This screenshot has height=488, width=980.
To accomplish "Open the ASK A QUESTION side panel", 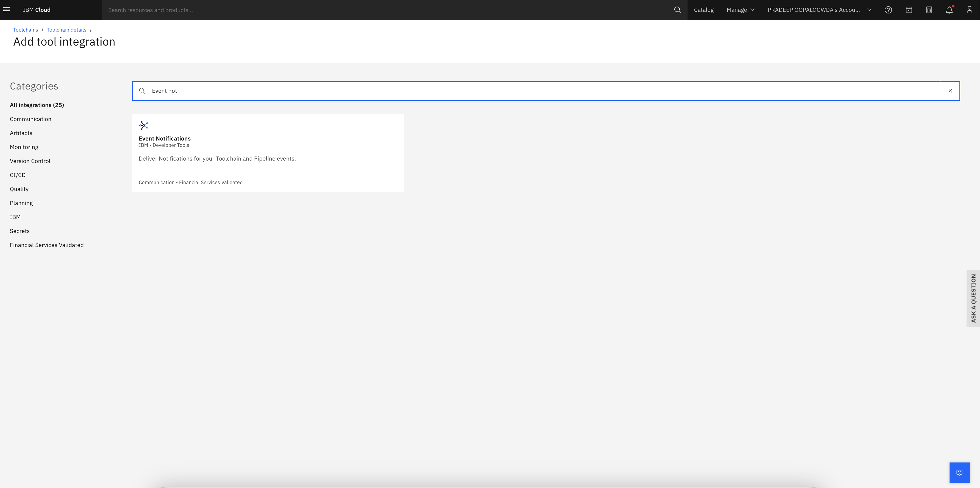I will [x=973, y=298].
